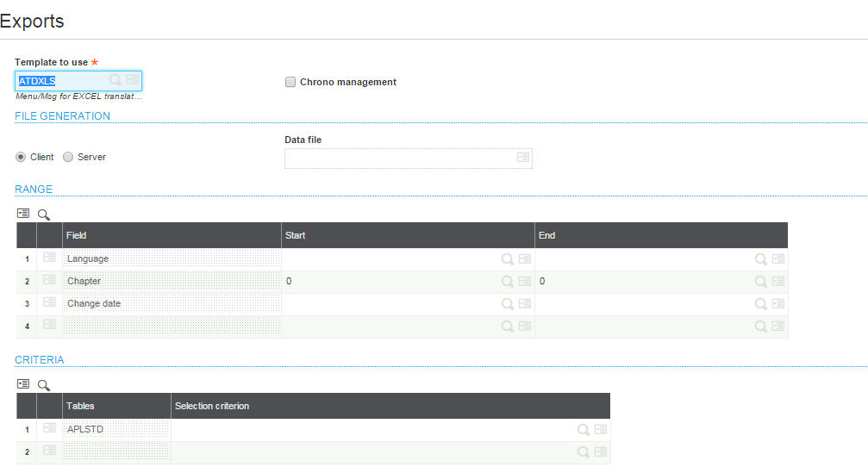
Task: Open row actions for Language row
Action: 50,258
